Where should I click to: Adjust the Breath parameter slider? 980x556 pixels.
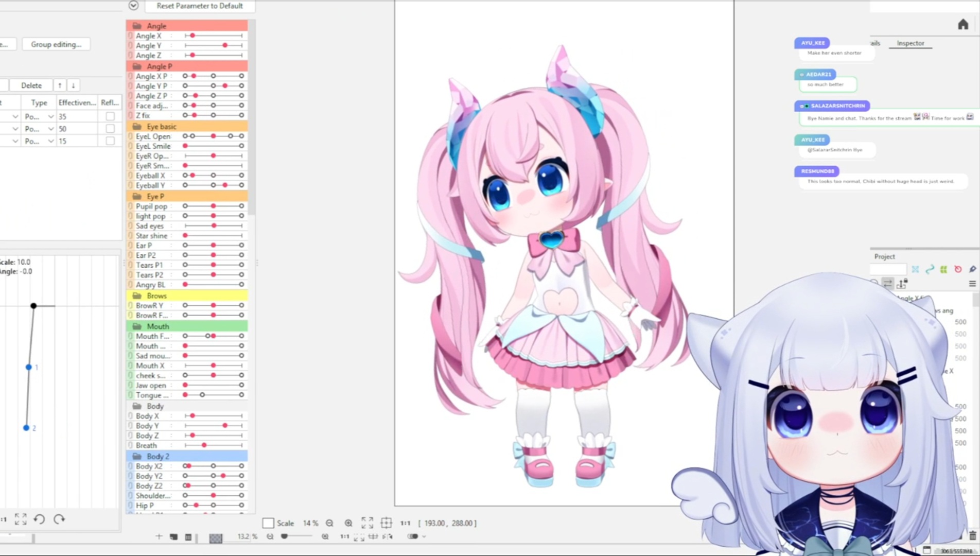(214, 445)
